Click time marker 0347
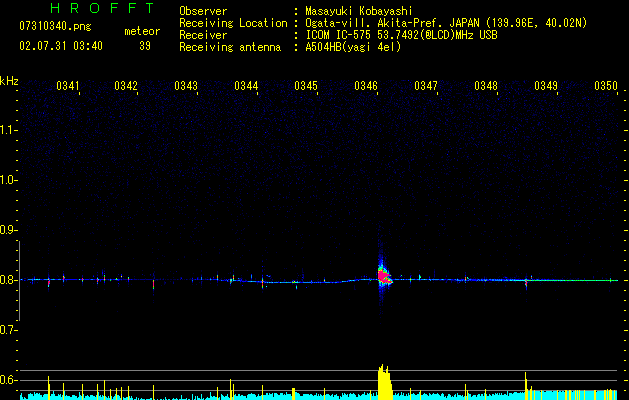Screen dimensions: 629x400 [x=426, y=86]
